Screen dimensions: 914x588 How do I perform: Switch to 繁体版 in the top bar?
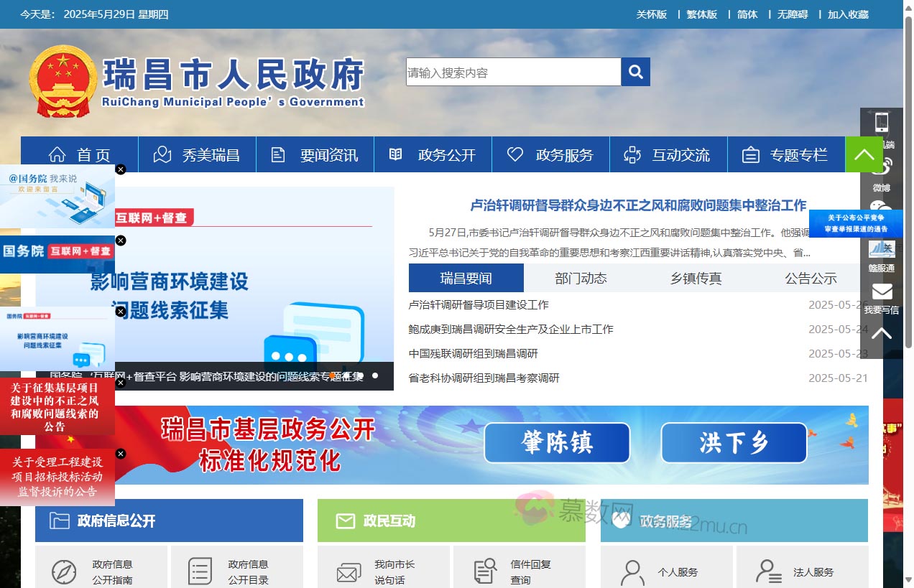click(x=701, y=14)
